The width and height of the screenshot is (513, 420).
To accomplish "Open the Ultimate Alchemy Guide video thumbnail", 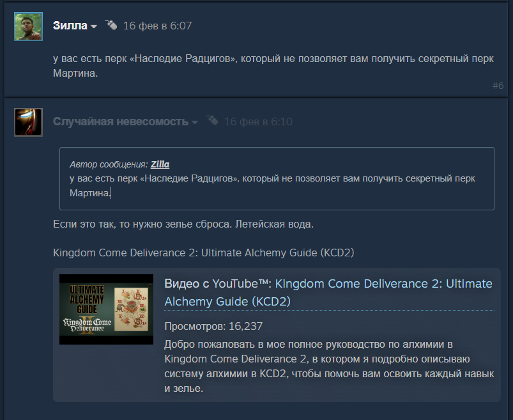I will pos(106,309).
